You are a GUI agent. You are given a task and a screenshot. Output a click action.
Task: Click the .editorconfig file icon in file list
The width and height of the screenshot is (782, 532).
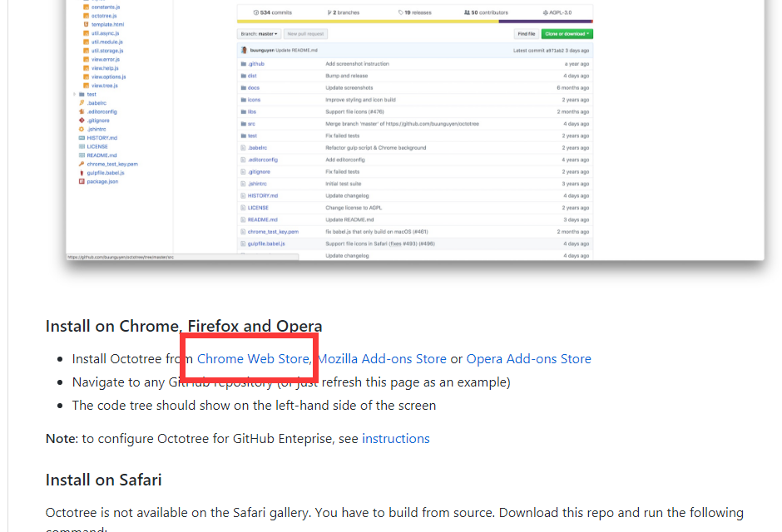coord(244,160)
